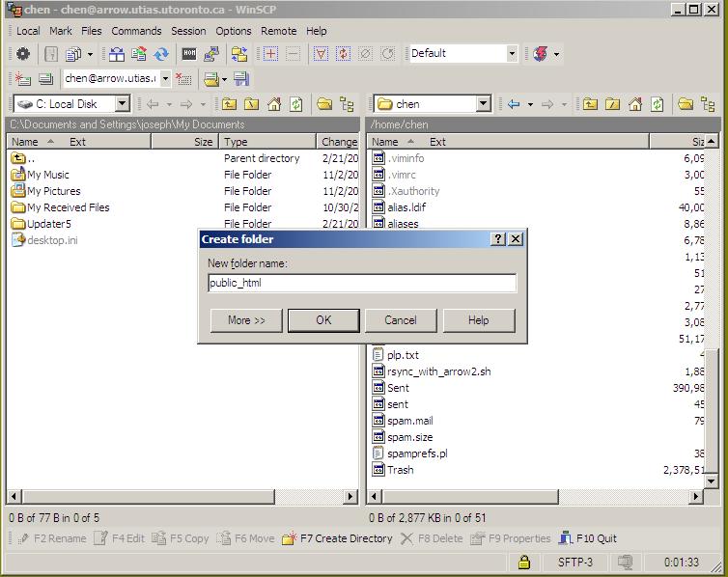
Task: Open the Local menu
Action: coord(28,31)
